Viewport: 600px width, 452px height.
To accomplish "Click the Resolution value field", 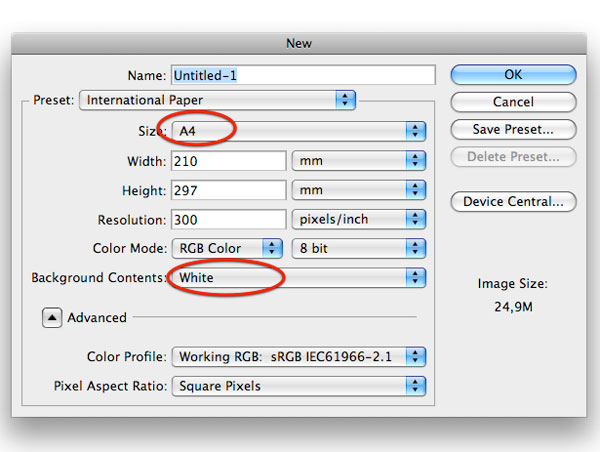I will click(229, 219).
